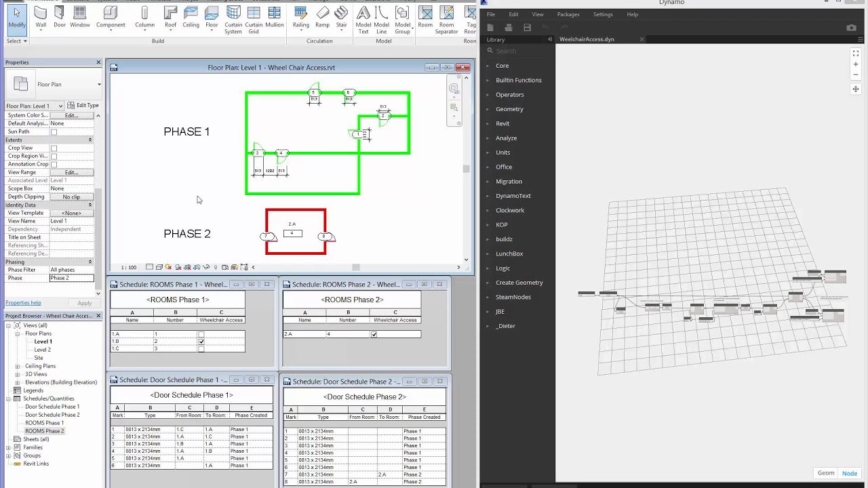Click the System Color Edit button
The width and height of the screenshot is (868, 488).
(x=71, y=115)
